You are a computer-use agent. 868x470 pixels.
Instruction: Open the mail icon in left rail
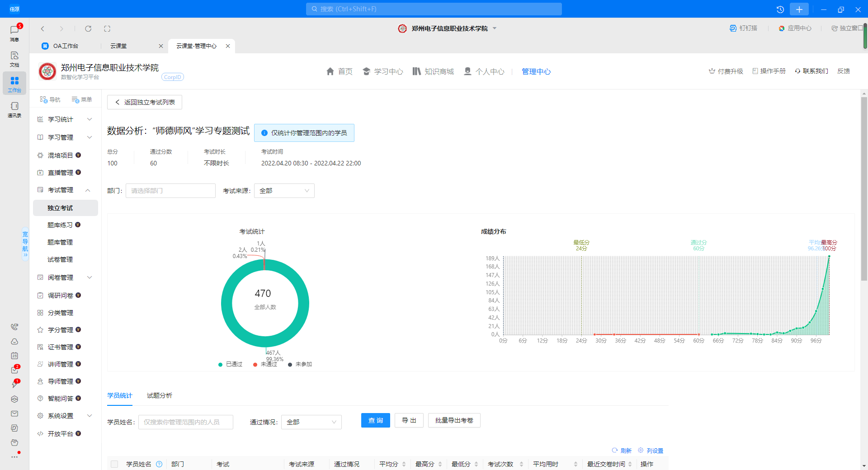click(14, 414)
